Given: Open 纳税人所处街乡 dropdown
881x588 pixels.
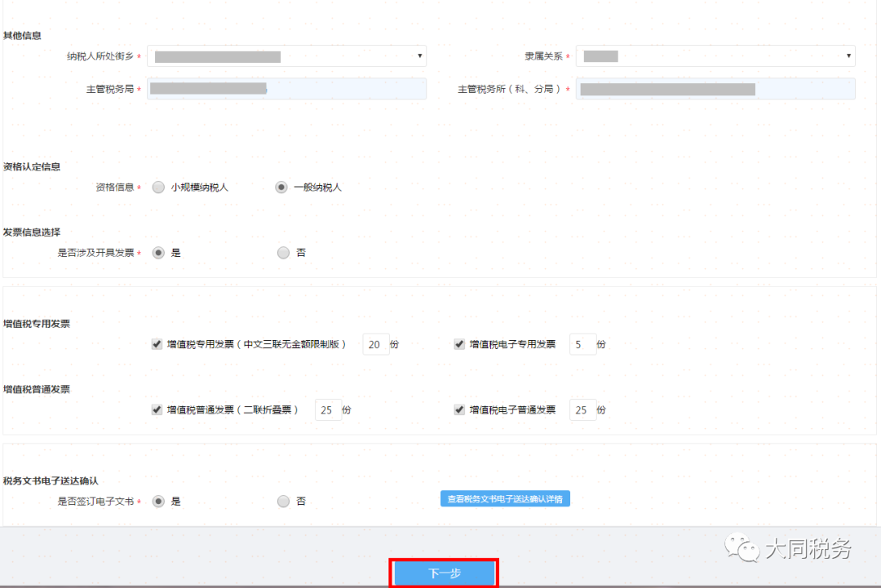Looking at the screenshot, I should point(286,56).
